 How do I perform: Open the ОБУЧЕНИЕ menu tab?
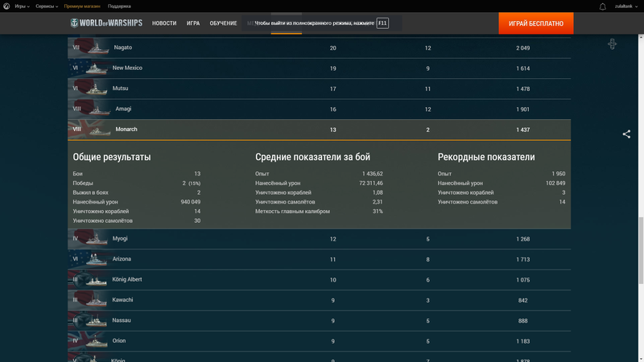[223, 23]
